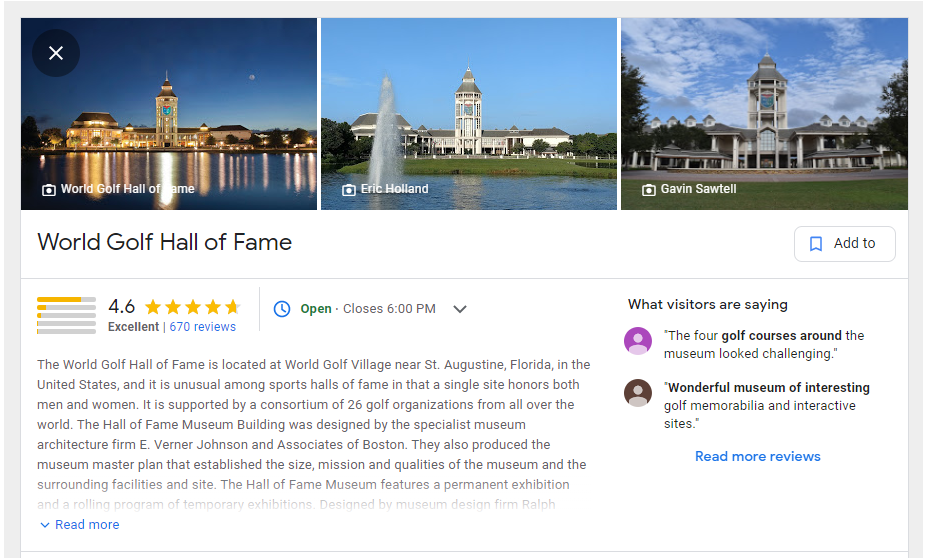925x558 pixels.
Task: Open the 670 reviews link
Action: pos(202,327)
